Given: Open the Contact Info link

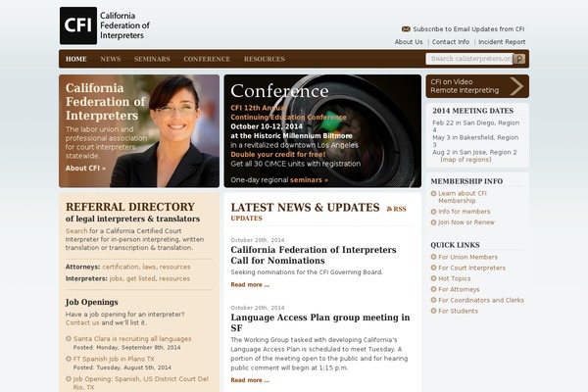Looking at the screenshot, I should [x=451, y=42].
